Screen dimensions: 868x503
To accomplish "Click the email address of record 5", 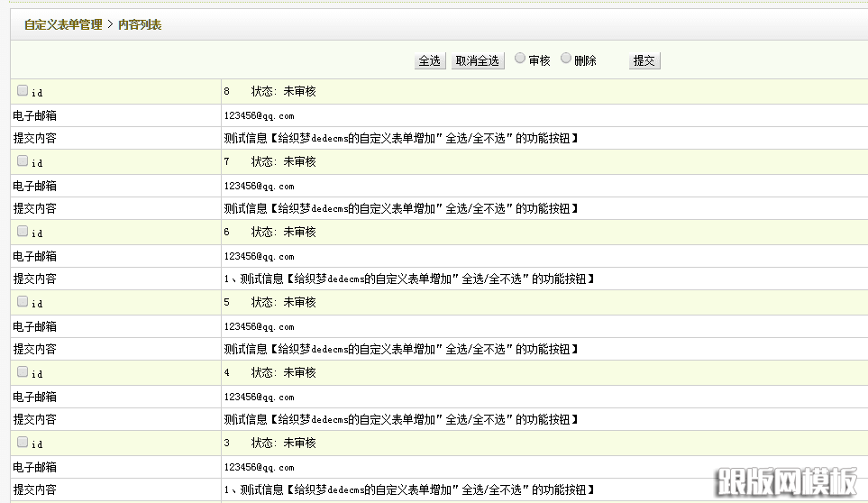I will (x=260, y=327).
